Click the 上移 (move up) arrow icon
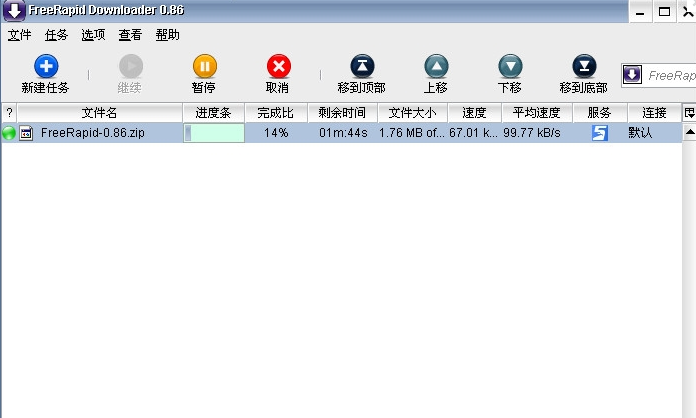 (x=436, y=67)
